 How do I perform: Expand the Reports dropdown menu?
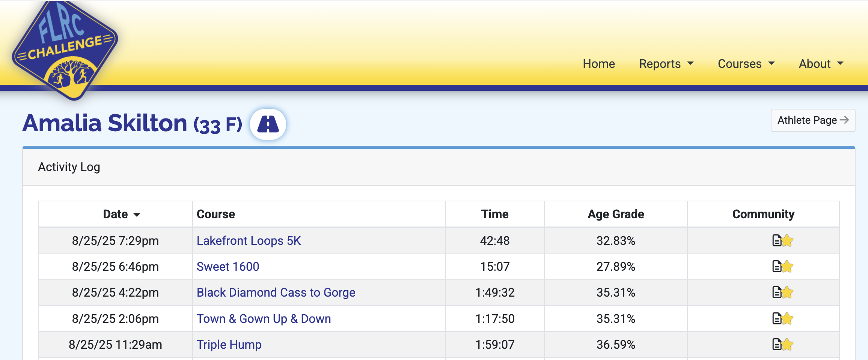pyautogui.click(x=666, y=64)
